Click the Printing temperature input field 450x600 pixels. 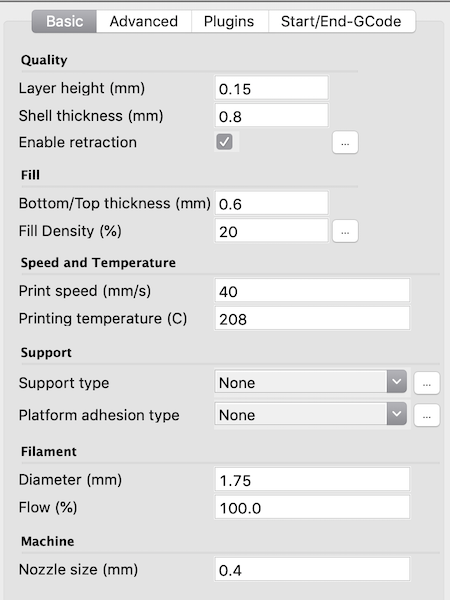pyautogui.click(x=312, y=318)
